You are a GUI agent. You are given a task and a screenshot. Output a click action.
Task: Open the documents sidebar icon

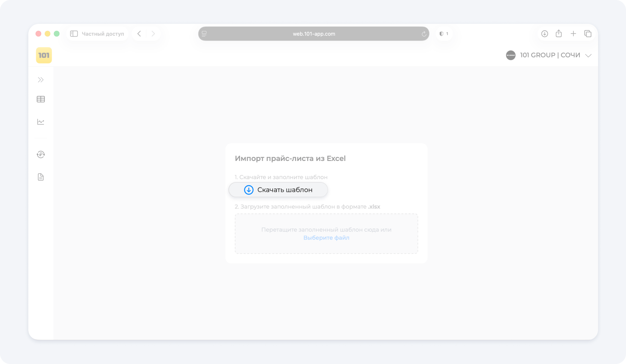click(x=41, y=177)
